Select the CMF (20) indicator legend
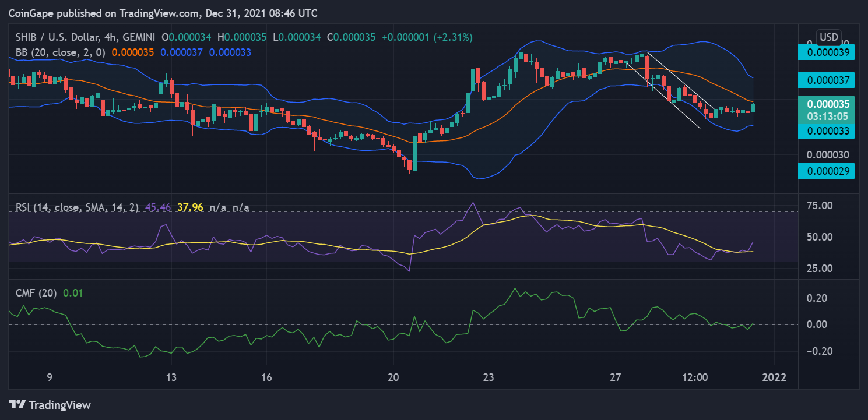The height and width of the screenshot is (420, 868). click(x=36, y=293)
